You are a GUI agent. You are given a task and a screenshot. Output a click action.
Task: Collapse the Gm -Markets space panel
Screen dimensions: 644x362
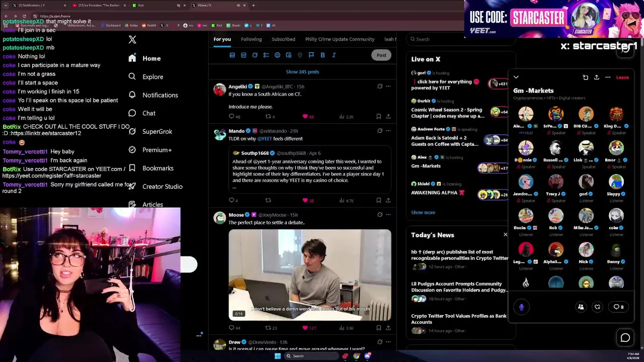516,77
